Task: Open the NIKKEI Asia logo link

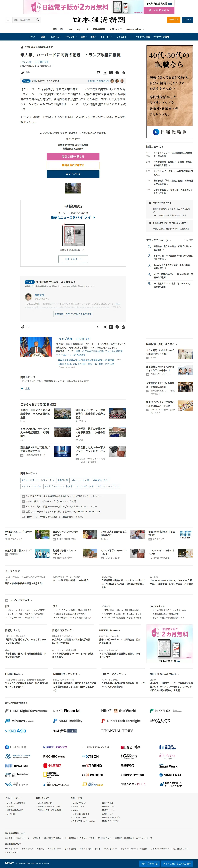Action: coord(15,731)
